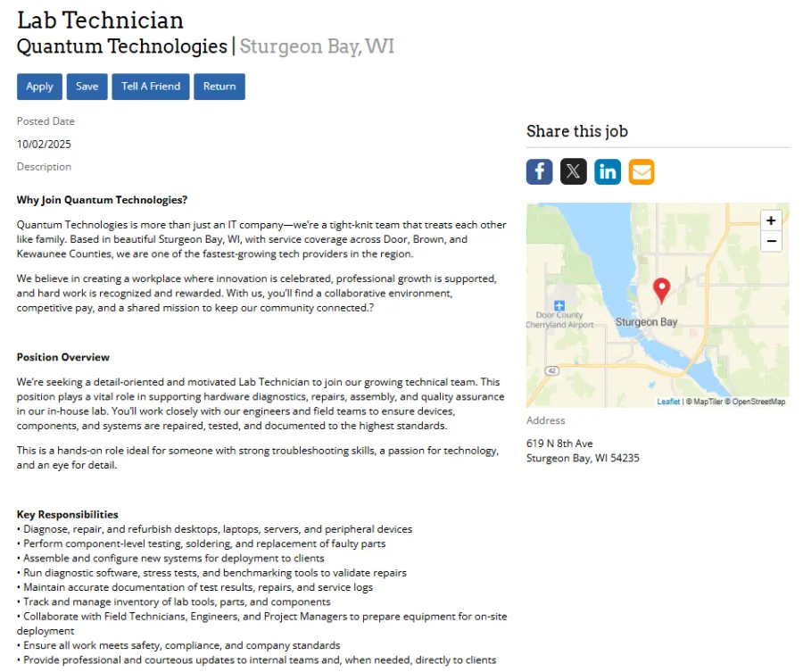Share the job on Facebook
Viewport: 803px width, 672px height.
539,171
